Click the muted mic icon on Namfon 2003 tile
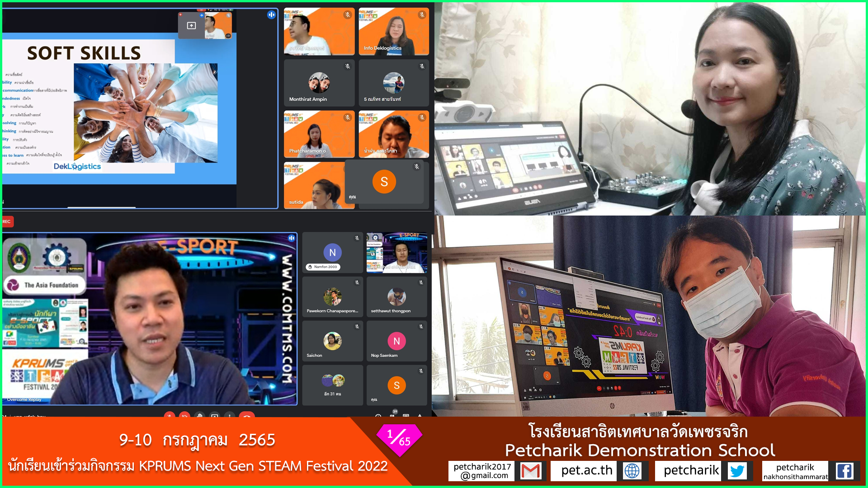 click(x=357, y=238)
